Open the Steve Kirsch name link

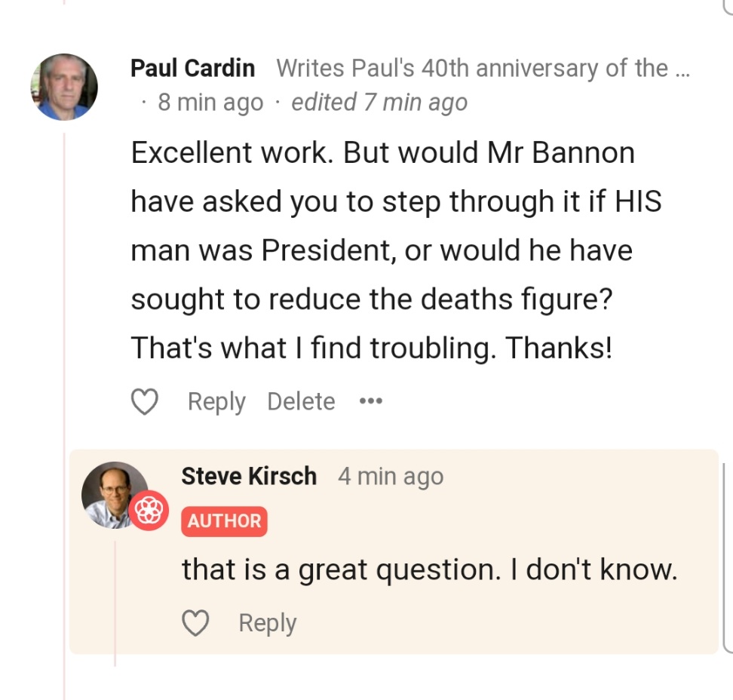(249, 477)
